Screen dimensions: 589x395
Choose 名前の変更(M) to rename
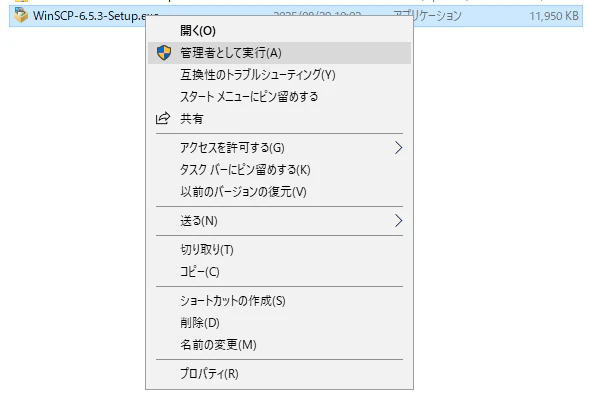point(279,345)
